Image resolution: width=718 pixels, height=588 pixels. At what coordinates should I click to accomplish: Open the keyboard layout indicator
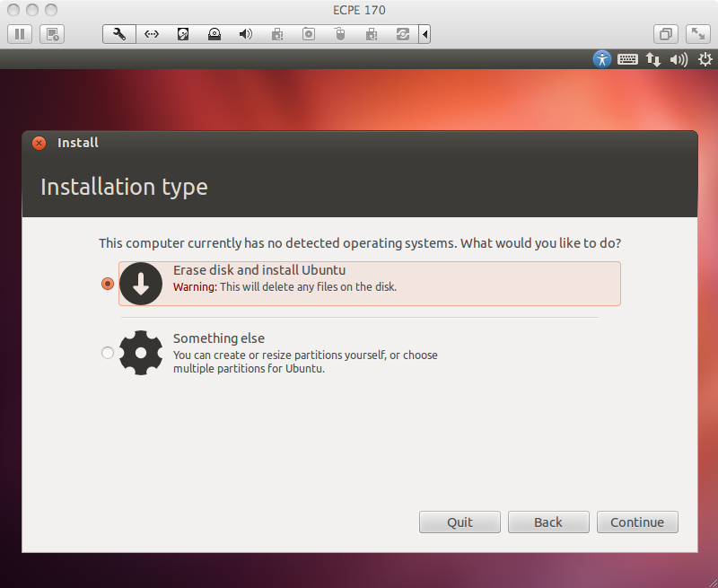pyautogui.click(x=627, y=59)
